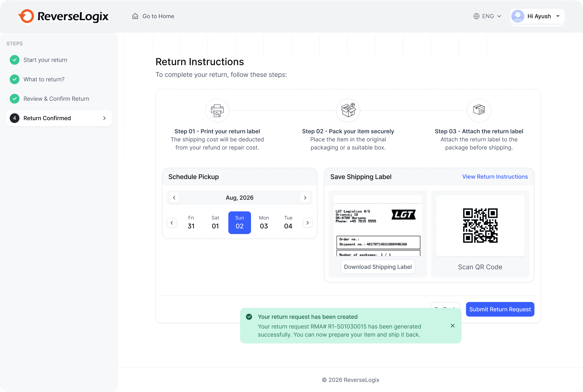Click the user avatar icon

tap(518, 16)
